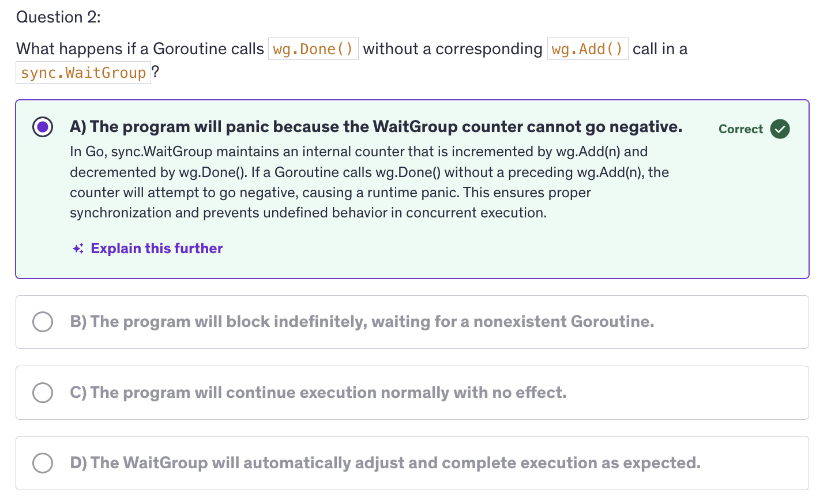Click the wg.Add() code snippet

pos(587,49)
